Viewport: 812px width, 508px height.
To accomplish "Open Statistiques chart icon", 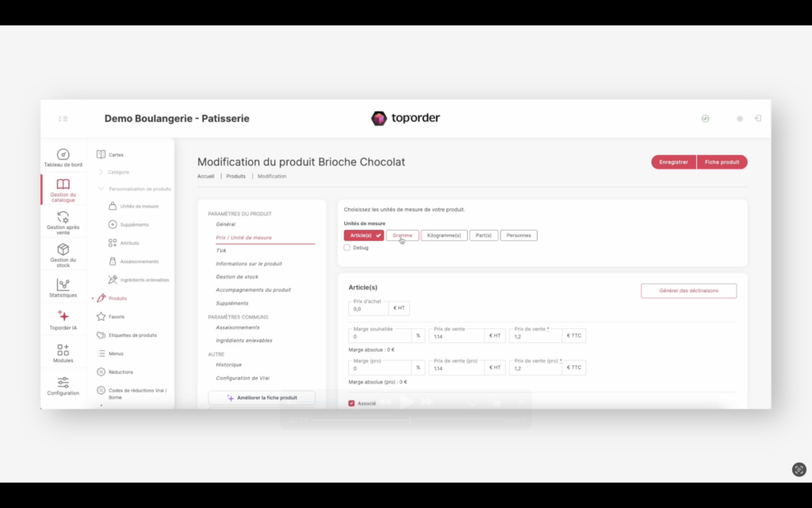I will (63, 285).
